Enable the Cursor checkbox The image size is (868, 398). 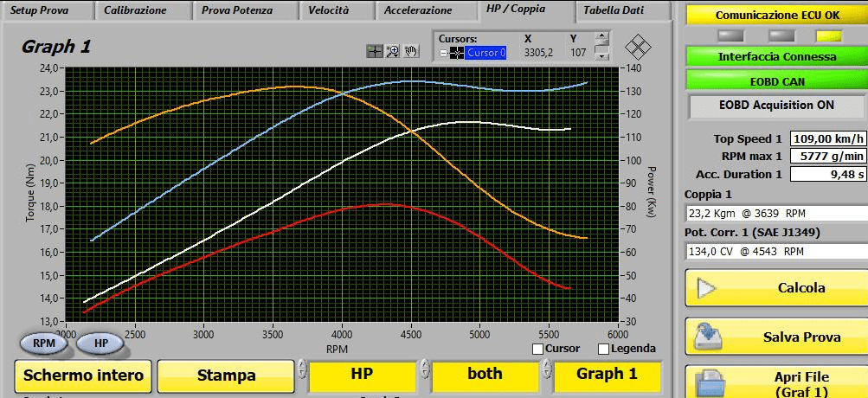(x=537, y=349)
